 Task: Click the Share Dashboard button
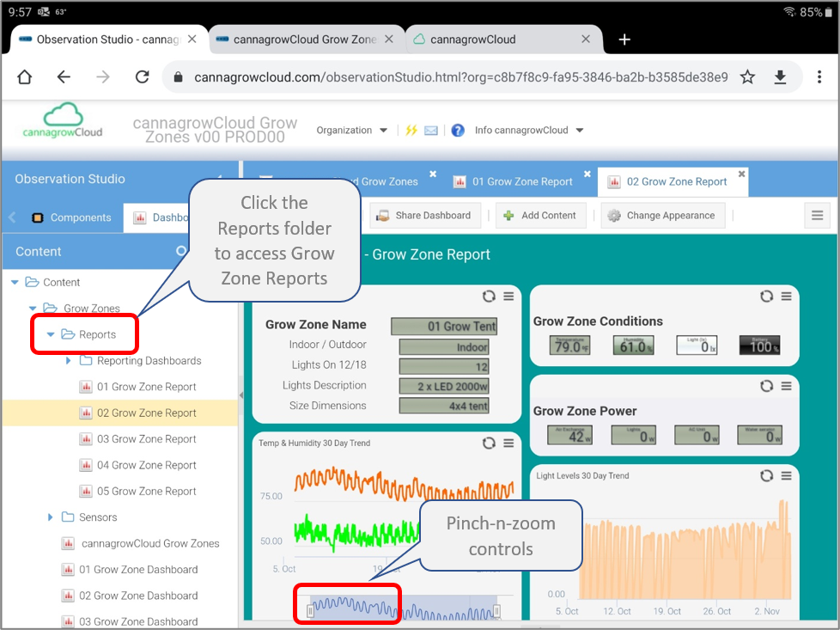(x=424, y=216)
